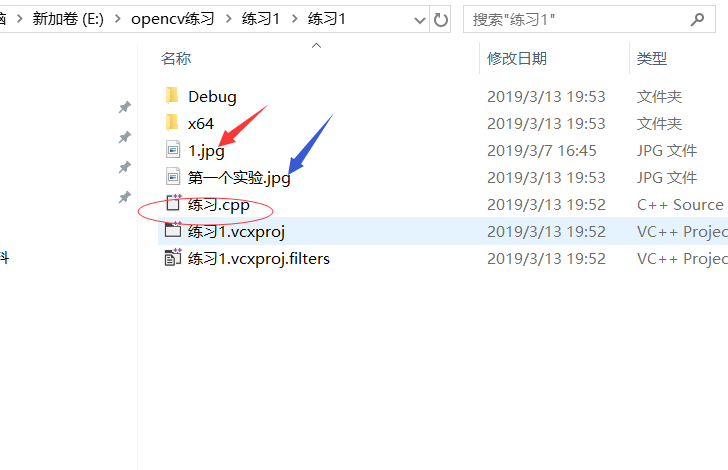Click the first pin icon in sidebar
The image size is (728, 470).
[x=124, y=107]
